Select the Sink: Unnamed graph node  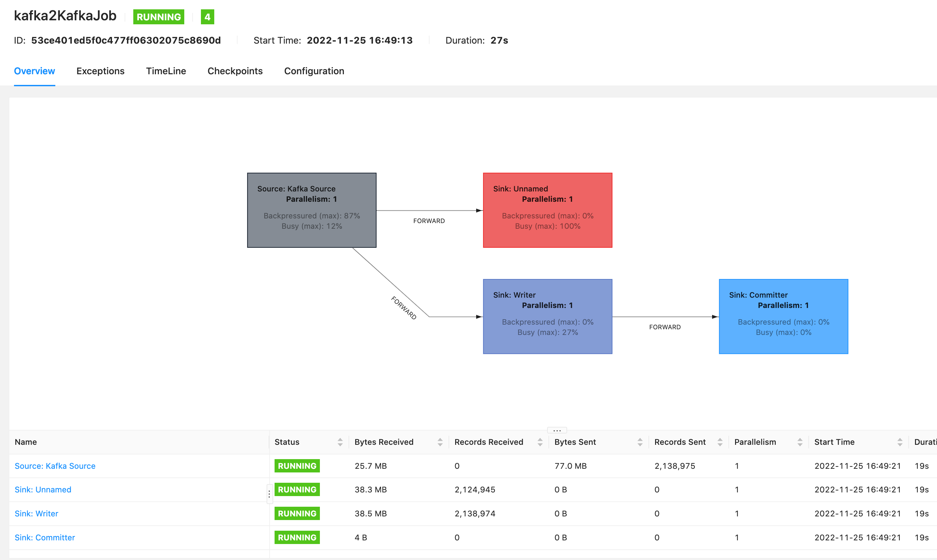[547, 210]
